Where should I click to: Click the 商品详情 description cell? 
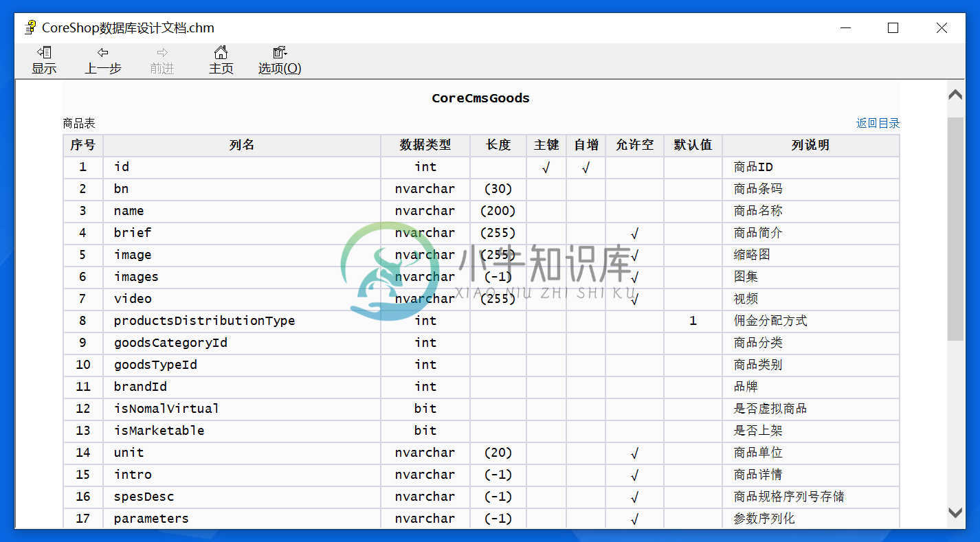[810, 475]
